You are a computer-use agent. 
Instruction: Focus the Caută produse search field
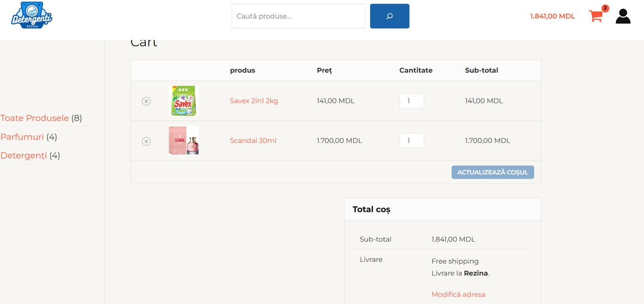[x=298, y=16]
